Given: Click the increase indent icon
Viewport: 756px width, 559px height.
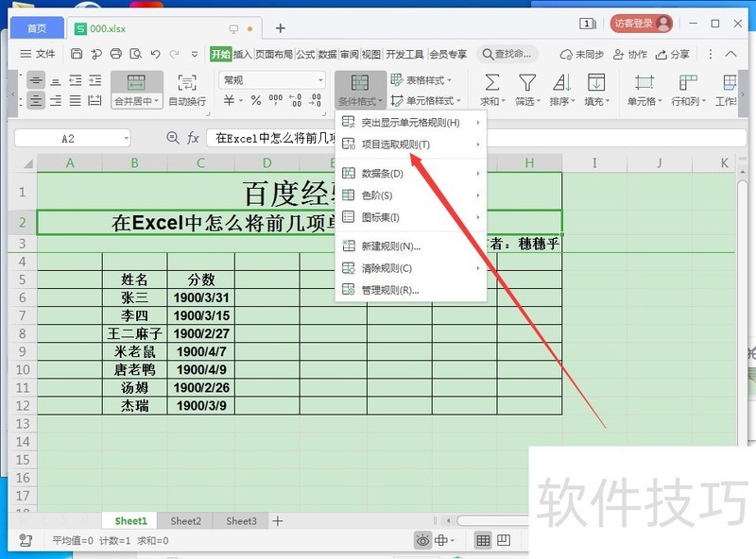Looking at the screenshot, I should pyautogui.click(x=95, y=80).
